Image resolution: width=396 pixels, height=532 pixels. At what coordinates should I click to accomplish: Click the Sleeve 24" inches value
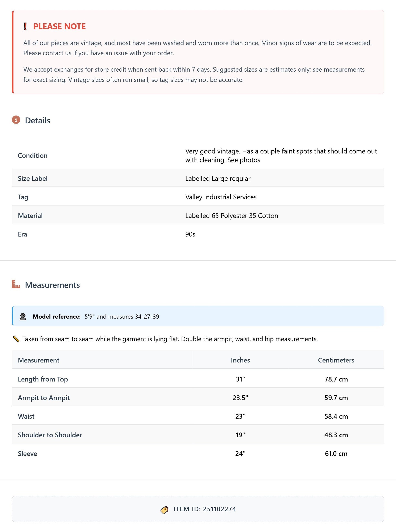240,454
